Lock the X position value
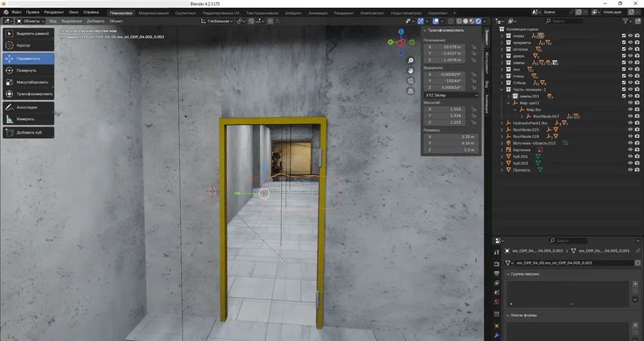The height and width of the screenshot is (341, 644). coord(474,46)
